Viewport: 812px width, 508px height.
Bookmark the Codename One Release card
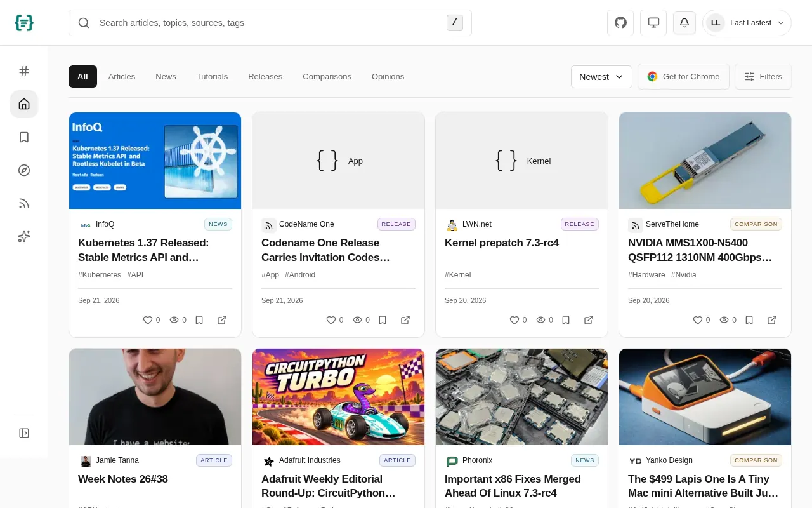(x=383, y=320)
